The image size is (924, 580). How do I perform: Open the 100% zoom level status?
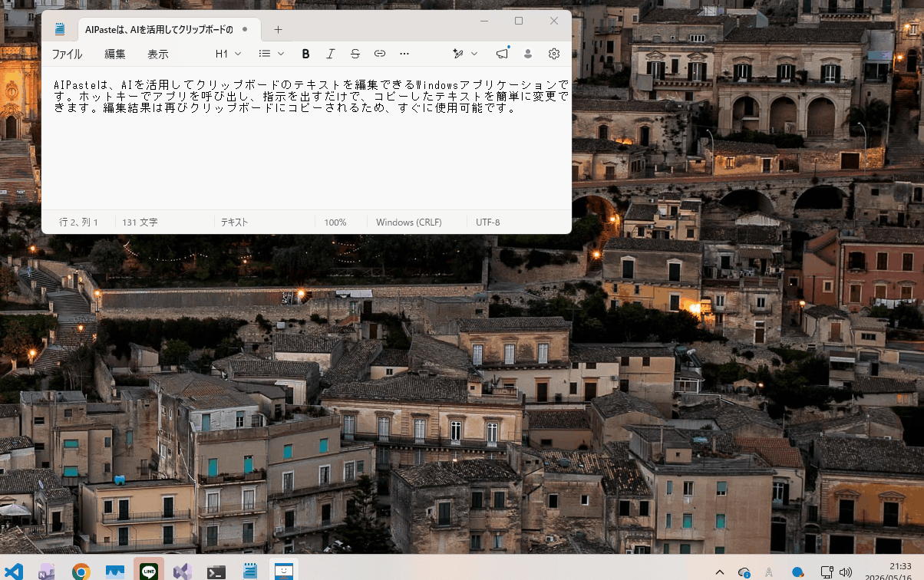tap(335, 222)
